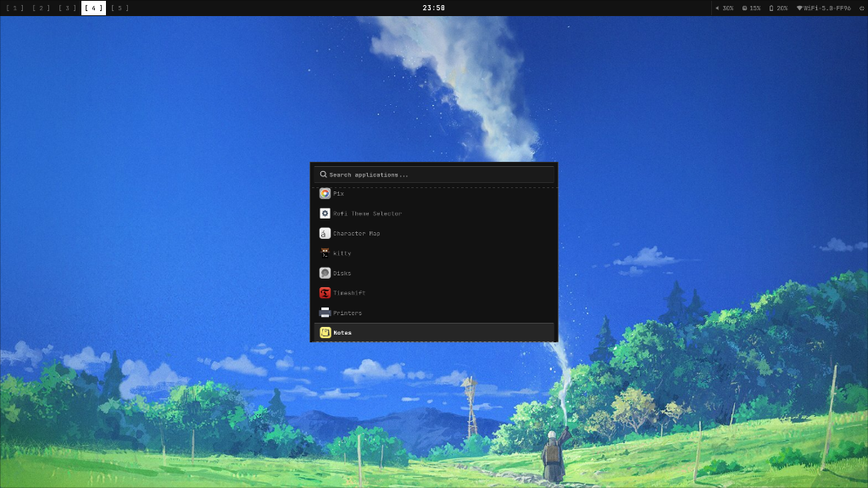This screenshot has height=488, width=868.
Task: Click the 15% brightness value
Action: tap(755, 8)
